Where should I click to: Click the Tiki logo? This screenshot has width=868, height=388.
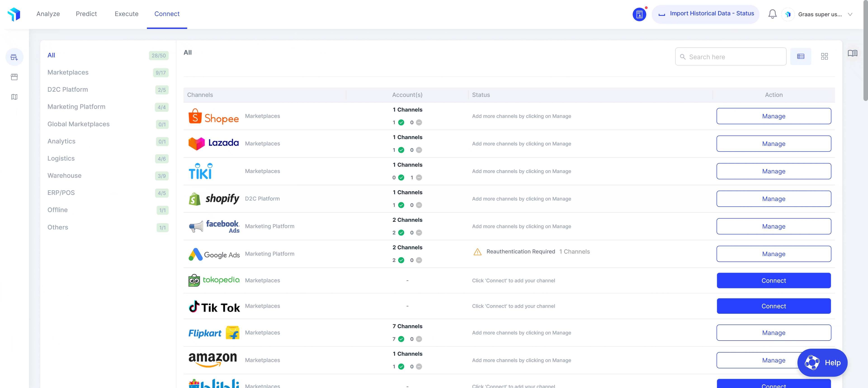click(x=200, y=171)
